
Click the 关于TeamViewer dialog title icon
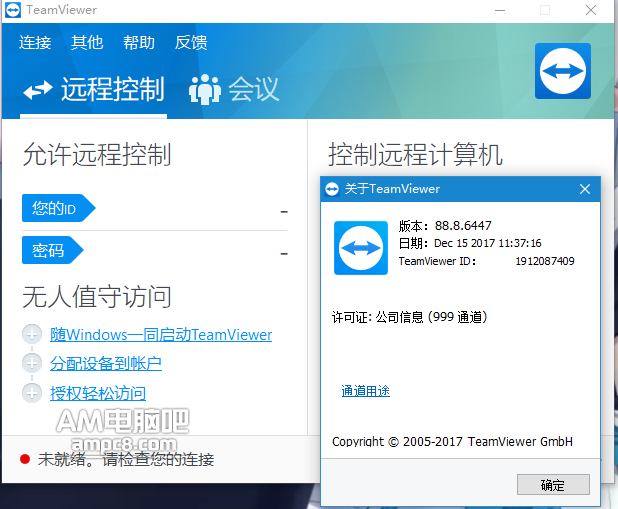click(x=332, y=189)
